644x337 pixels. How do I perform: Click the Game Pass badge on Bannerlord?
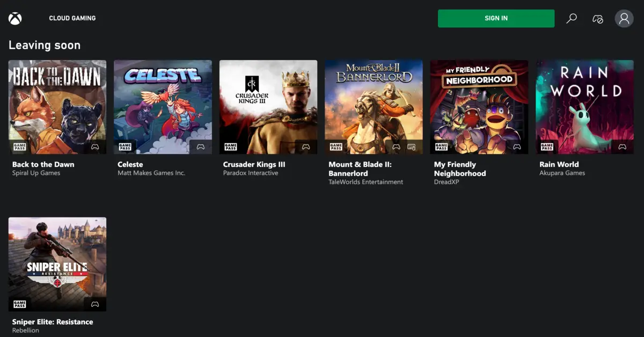coord(336,146)
